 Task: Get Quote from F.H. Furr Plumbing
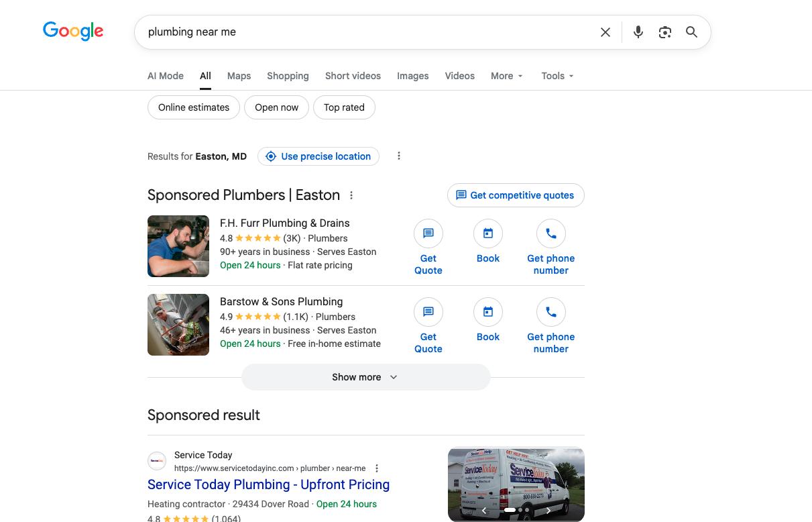[x=428, y=247]
